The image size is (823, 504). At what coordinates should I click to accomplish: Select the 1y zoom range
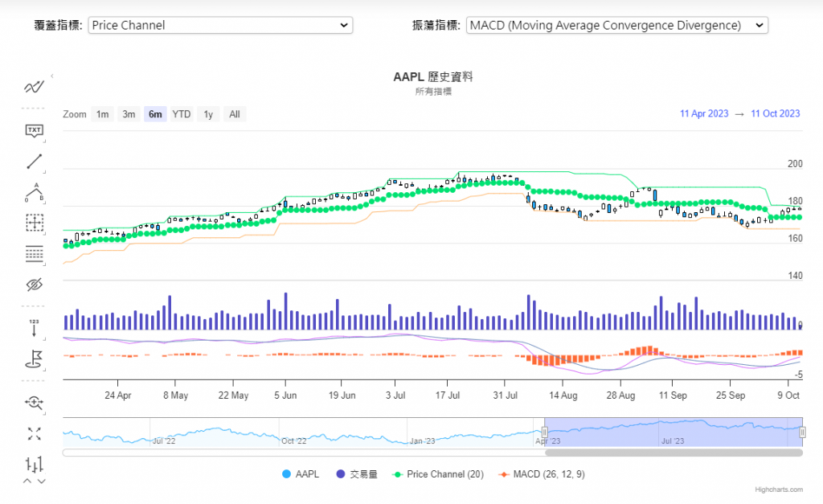208,114
